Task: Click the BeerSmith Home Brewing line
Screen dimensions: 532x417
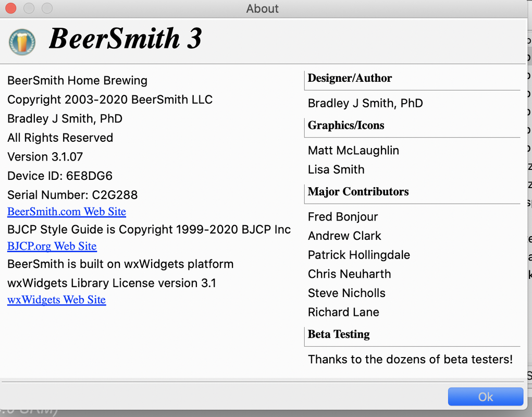Action: pos(77,80)
